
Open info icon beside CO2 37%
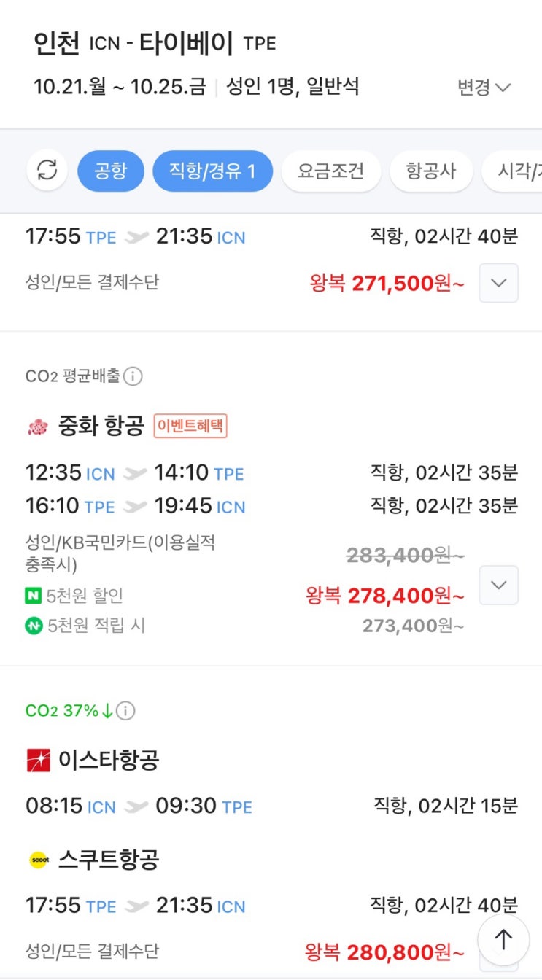click(x=125, y=710)
